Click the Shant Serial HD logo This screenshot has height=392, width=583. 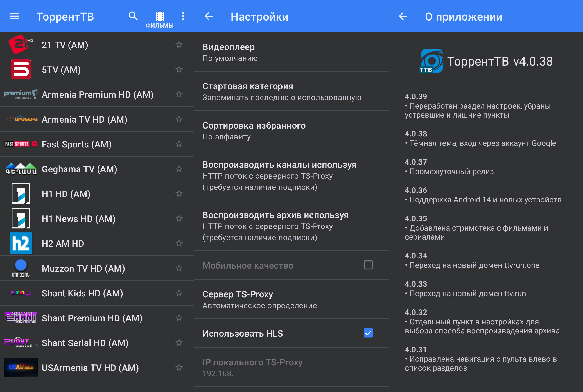(21, 343)
